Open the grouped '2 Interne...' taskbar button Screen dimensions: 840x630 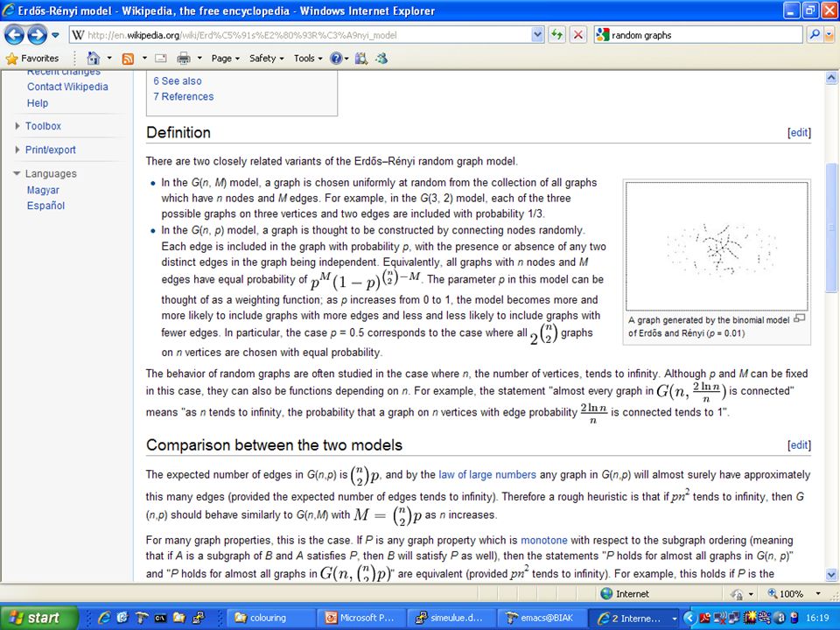[x=634, y=618]
